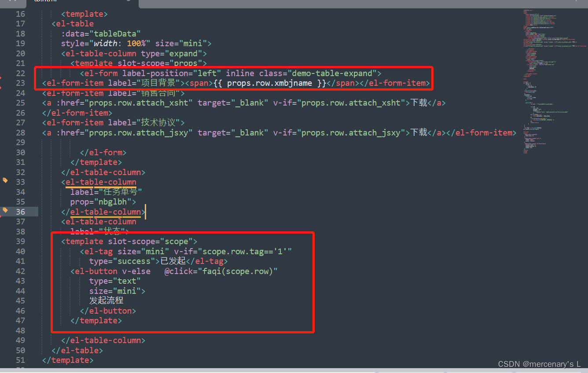588x373 pixels.
Task: Click line number 51 in the gutter
Action: click(20, 360)
